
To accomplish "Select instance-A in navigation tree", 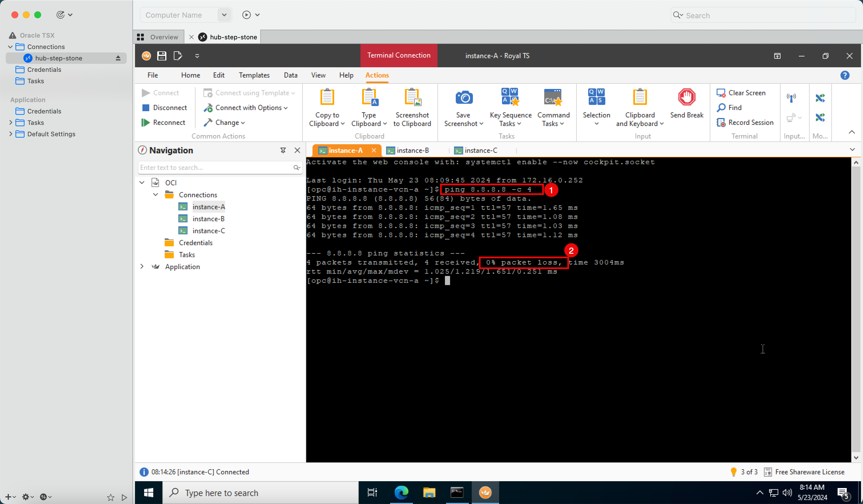I will click(208, 206).
